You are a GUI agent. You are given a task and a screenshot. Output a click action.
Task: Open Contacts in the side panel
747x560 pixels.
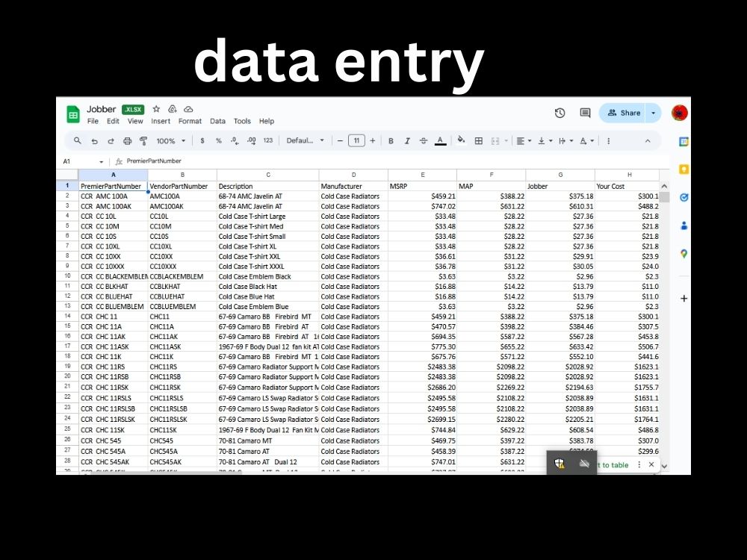pos(684,225)
